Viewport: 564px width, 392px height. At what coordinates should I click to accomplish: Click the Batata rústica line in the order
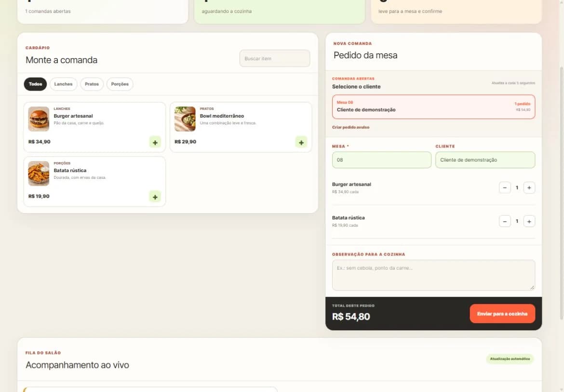[x=433, y=221]
